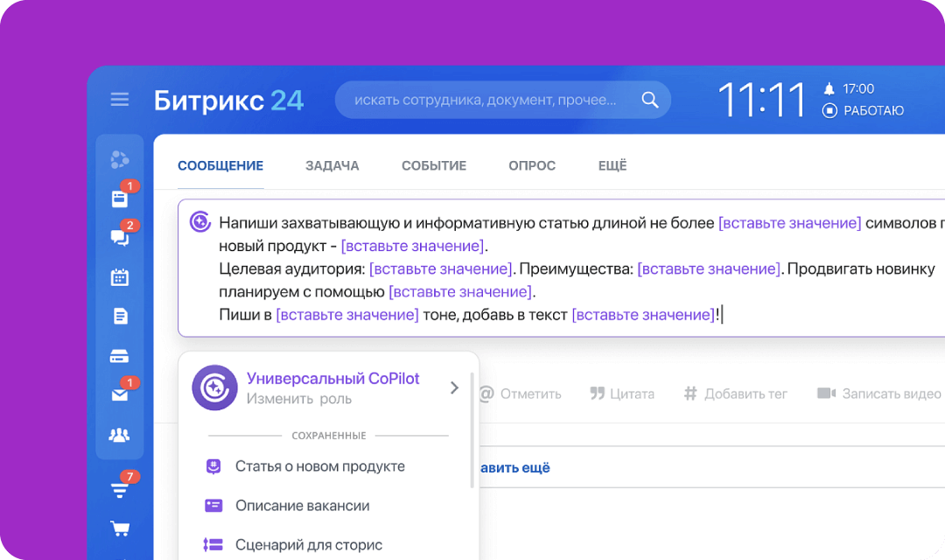Open the news feed sidebar icon with 1 badge
Viewport: 945px width, 560px height.
pos(119,199)
